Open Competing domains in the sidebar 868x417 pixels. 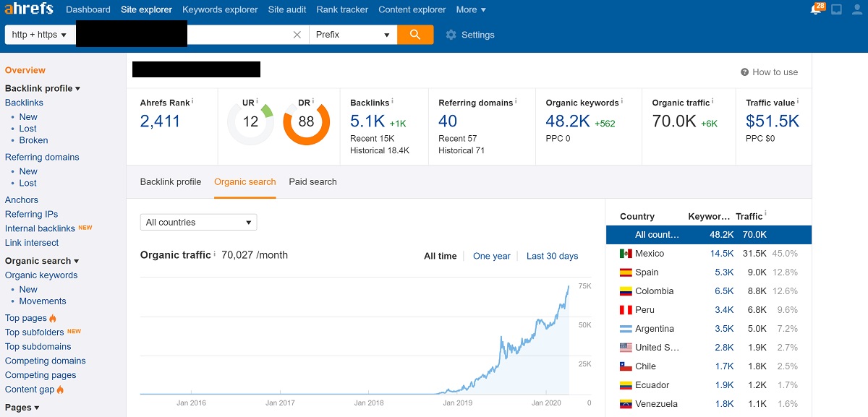(46, 361)
